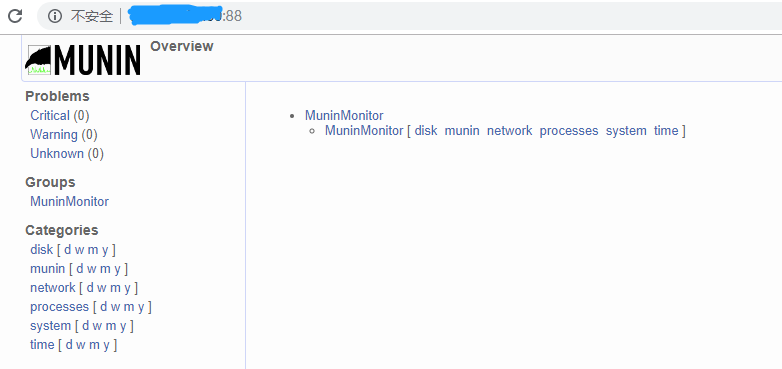View processes category weekly graphs (w)

tap(115, 307)
